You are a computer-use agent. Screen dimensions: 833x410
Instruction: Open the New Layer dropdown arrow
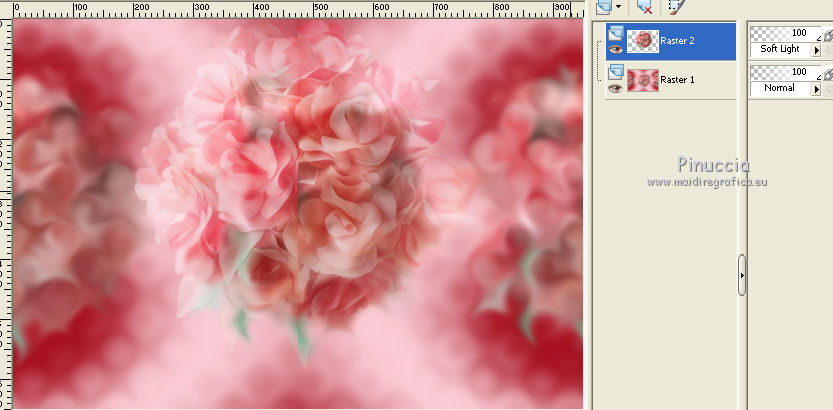(x=618, y=7)
